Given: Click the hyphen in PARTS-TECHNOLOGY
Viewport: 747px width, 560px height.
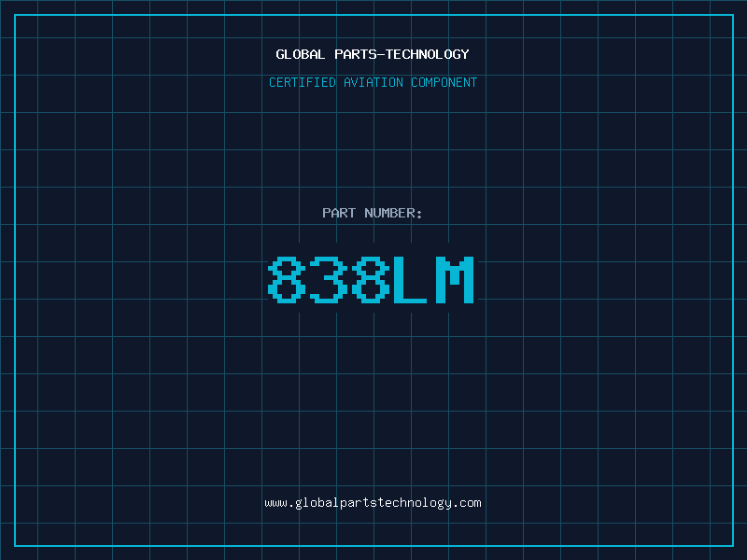Looking at the screenshot, I should click(x=380, y=55).
